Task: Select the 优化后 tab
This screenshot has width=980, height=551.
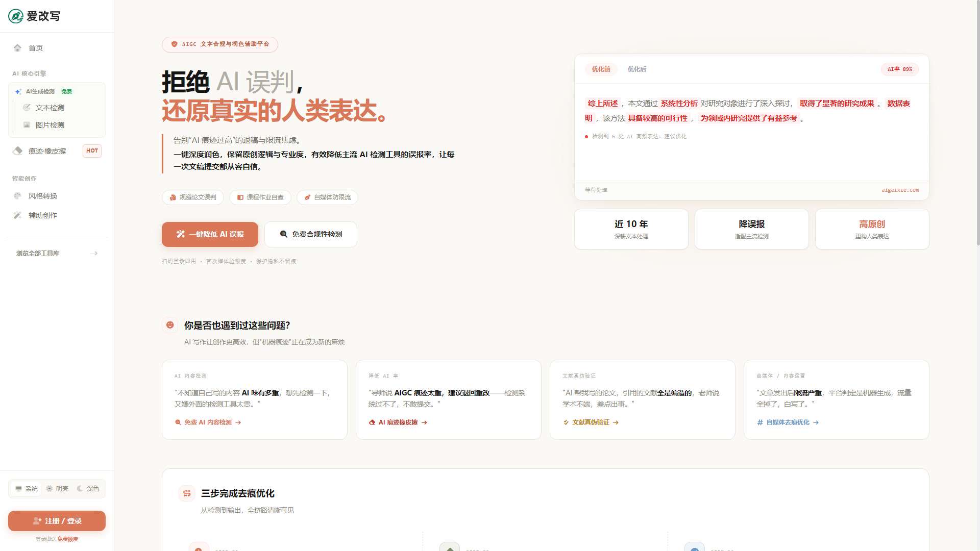Action: (636, 69)
